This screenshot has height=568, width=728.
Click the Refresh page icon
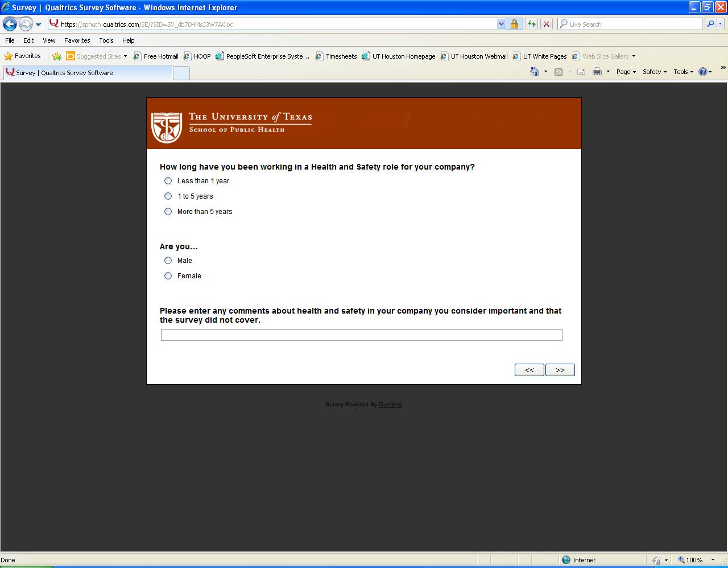[x=531, y=24]
